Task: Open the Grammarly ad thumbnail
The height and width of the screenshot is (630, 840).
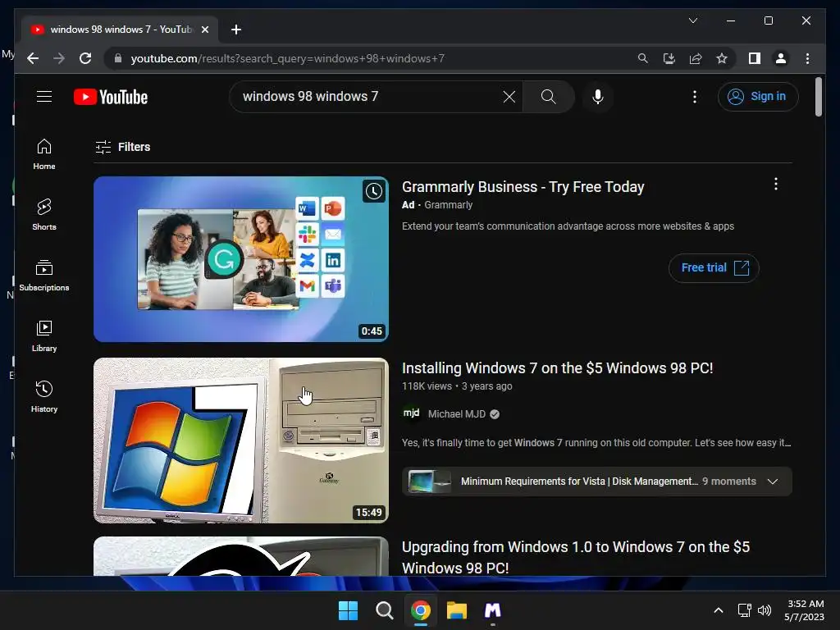Action: (241, 259)
